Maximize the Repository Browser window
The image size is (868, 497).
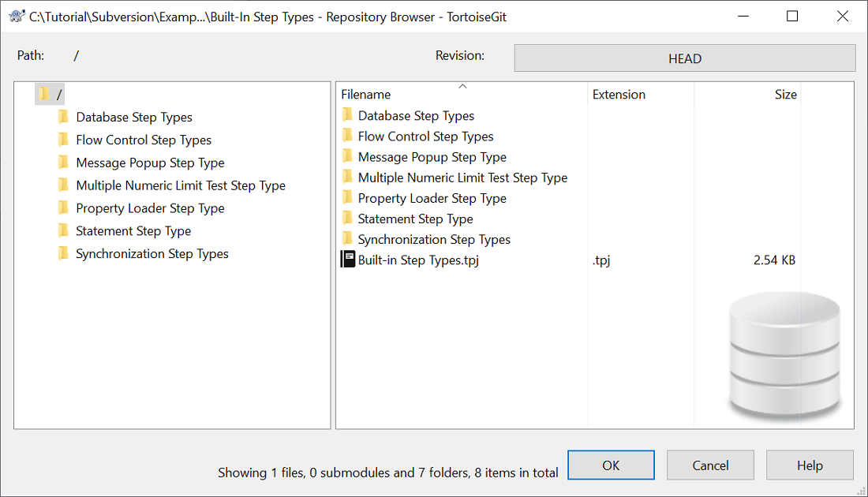coord(792,16)
